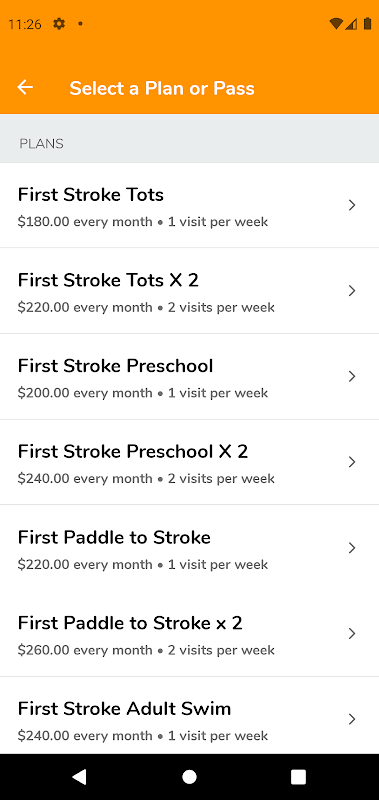Tap the Wi-Fi signal status icon

[336, 23]
